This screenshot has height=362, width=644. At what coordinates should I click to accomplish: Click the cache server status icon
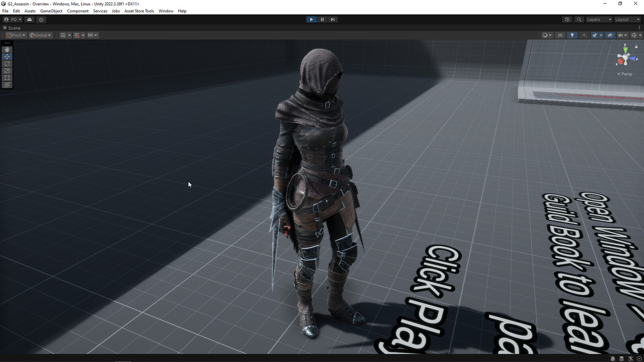click(x=621, y=358)
